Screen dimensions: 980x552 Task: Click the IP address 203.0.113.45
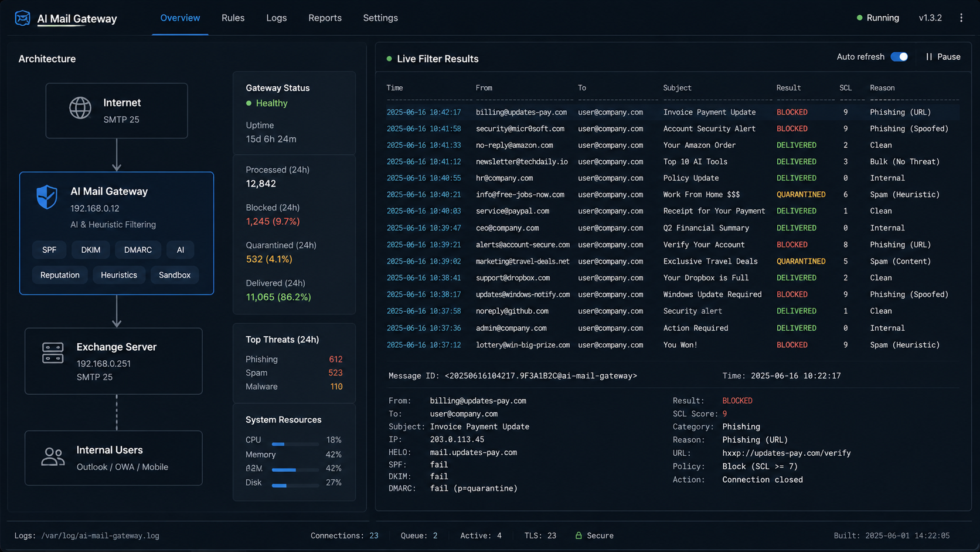coord(457,439)
